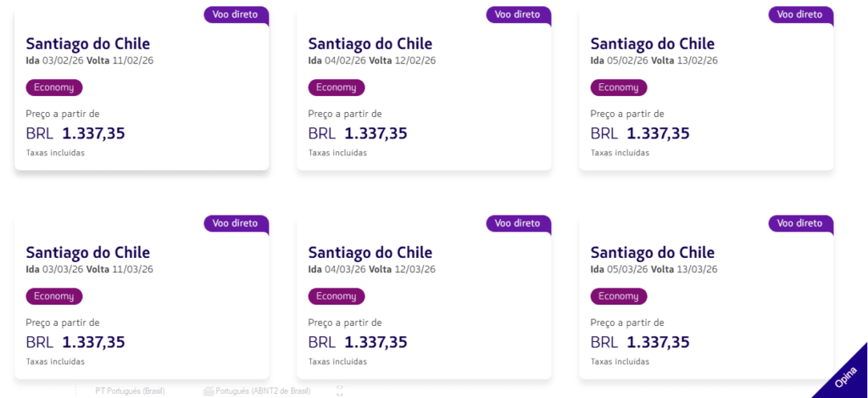Click the Economy tag on the 05/02/26 flight

coord(619,87)
